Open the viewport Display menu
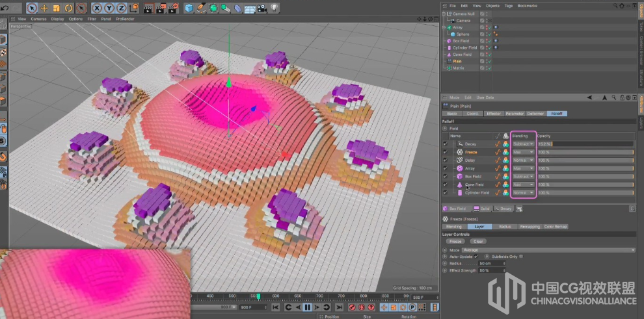644x319 pixels. pyautogui.click(x=57, y=19)
